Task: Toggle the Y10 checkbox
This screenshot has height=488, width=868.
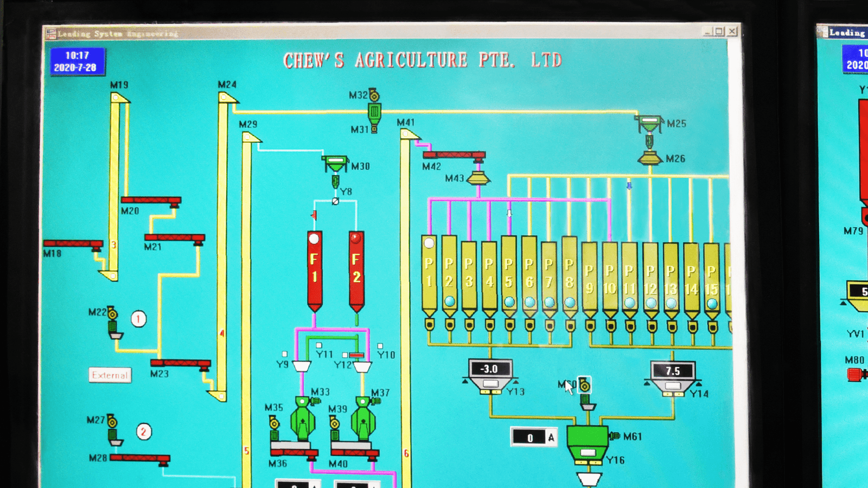Action: (x=380, y=346)
